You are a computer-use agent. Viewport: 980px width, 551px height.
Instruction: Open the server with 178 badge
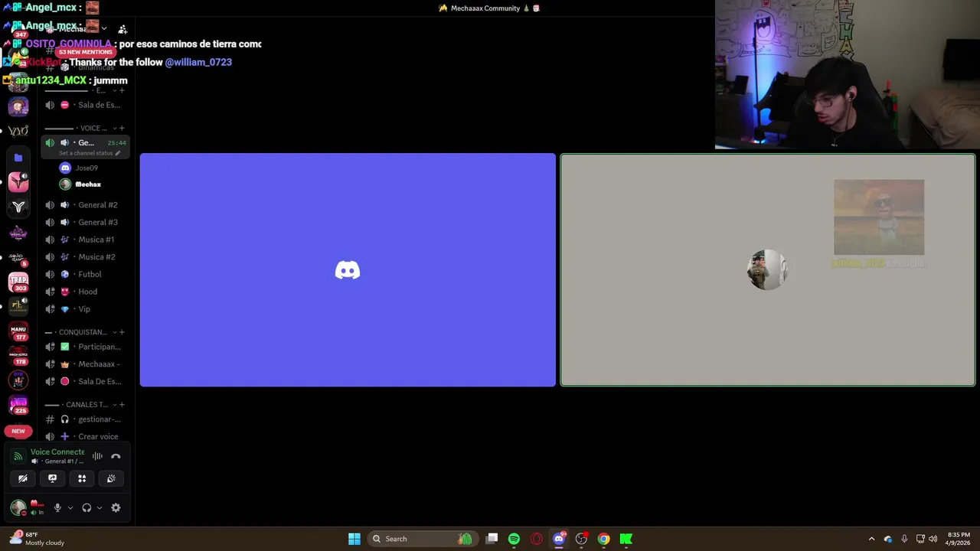(18, 356)
